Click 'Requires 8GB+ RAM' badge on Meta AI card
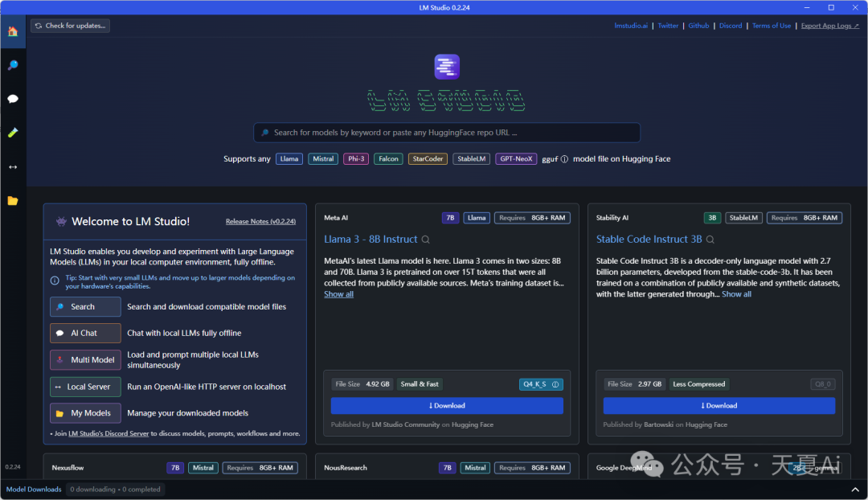The height and width of the screenshot is (500, 868). [532, 218]
